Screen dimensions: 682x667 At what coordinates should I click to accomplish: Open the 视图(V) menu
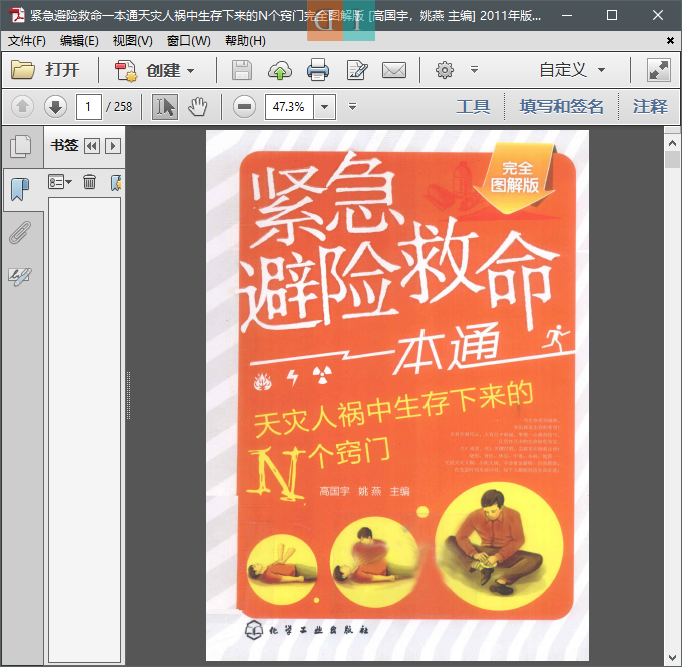click(x=133, y=41)
